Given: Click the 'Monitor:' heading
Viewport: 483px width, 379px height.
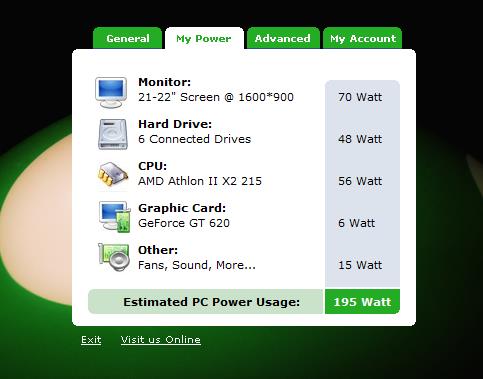Looking at the screenshot, I should (165, 82).
